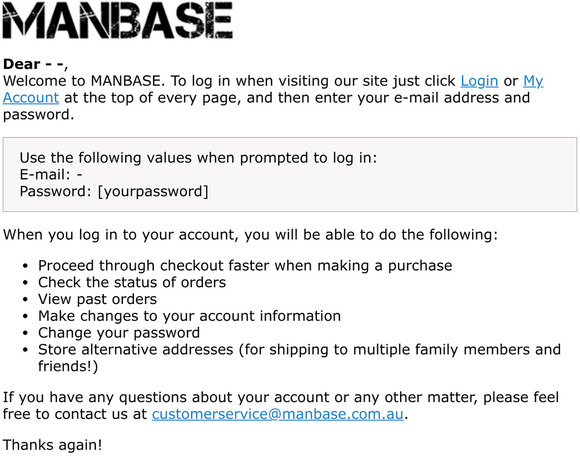
Task: Click the 'Thanks again!' closing line
Action: [x=52, y=445]
